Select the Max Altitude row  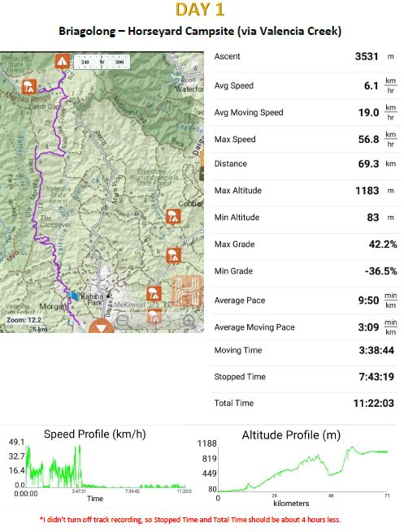point(306,191)
